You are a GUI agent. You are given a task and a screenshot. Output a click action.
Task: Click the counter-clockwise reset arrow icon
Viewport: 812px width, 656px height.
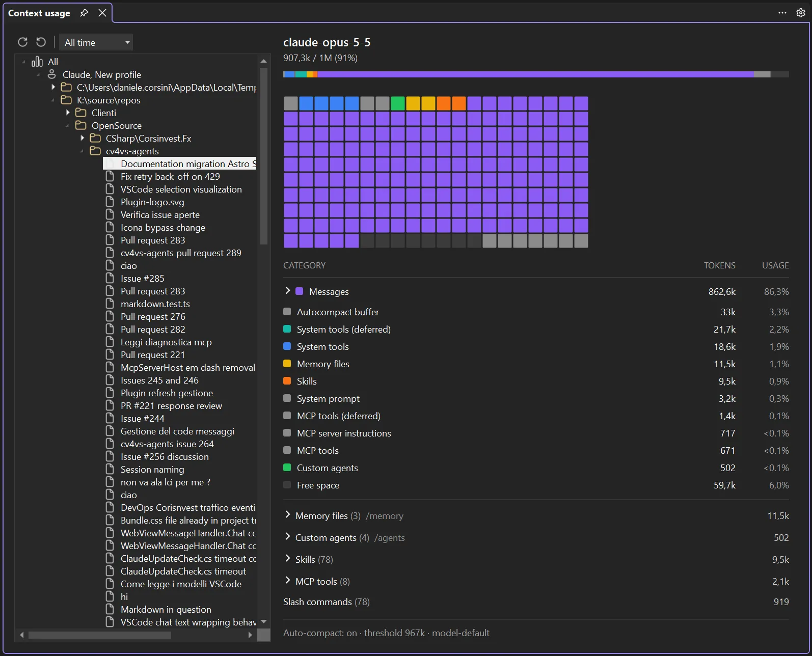coord(41,42)
